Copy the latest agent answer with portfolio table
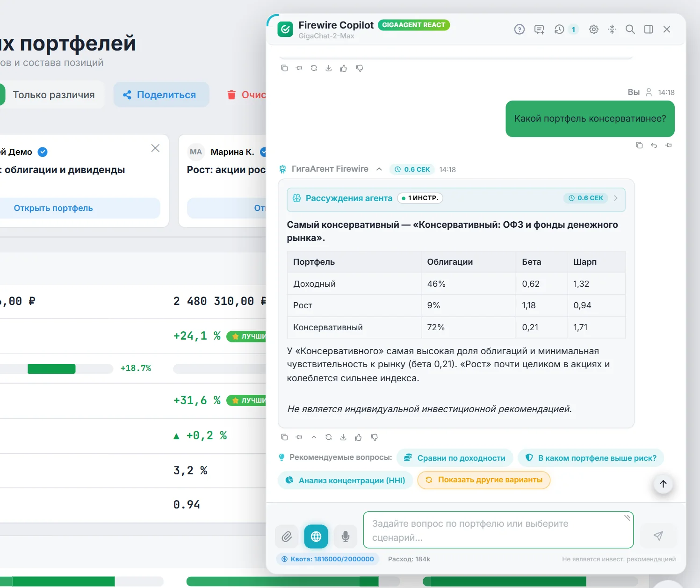The width and height of the screenshot is (700, 588). 284,437
